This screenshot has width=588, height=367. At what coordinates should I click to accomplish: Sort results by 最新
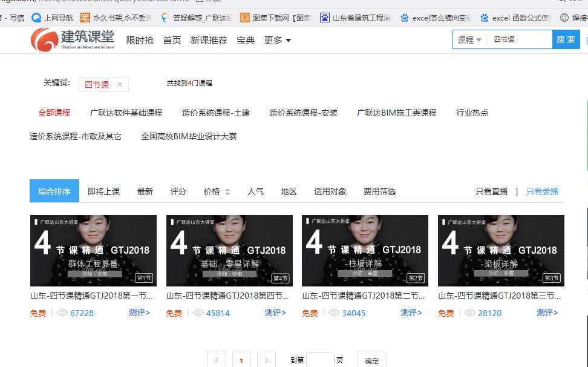[145, 191]
